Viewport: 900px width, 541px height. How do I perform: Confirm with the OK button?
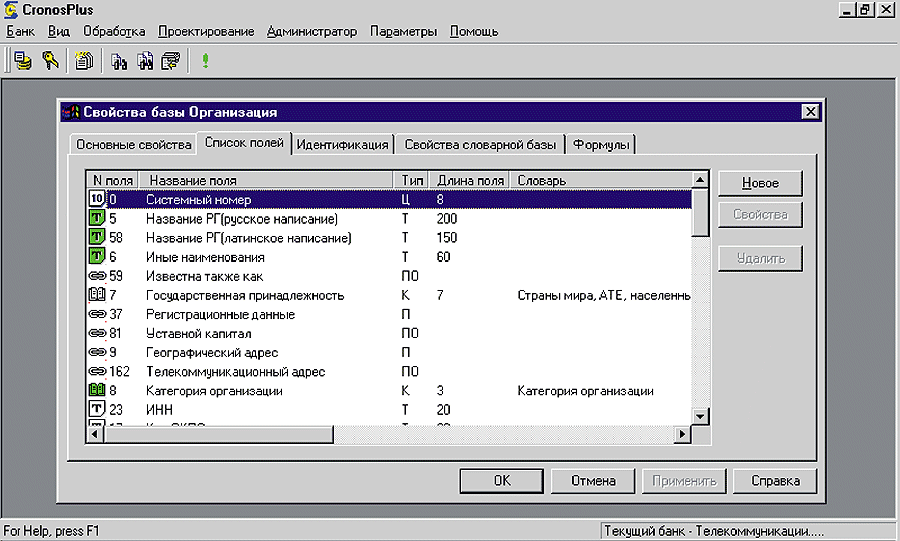502,481
